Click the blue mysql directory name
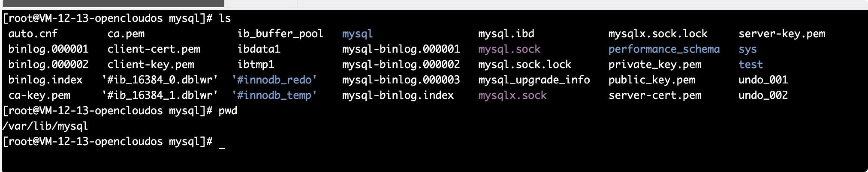Image resolution: width=868 pixels, height=172 pixels. pyautogui.click(x=357, y=34)
